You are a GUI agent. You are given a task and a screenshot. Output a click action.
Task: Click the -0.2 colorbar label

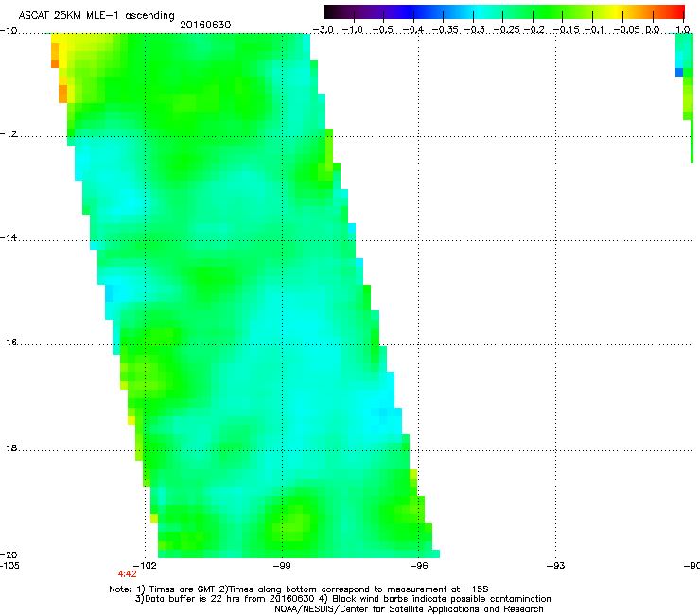tap(534, 30)
